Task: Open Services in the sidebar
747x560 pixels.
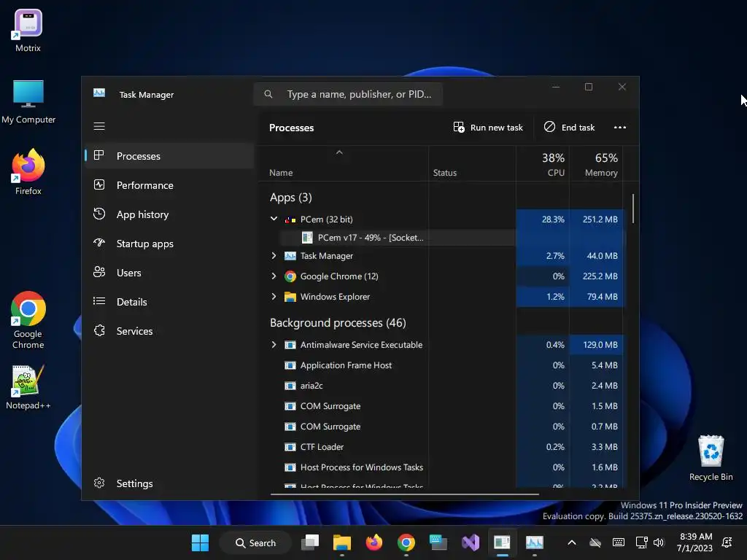Action: point(134,331)
